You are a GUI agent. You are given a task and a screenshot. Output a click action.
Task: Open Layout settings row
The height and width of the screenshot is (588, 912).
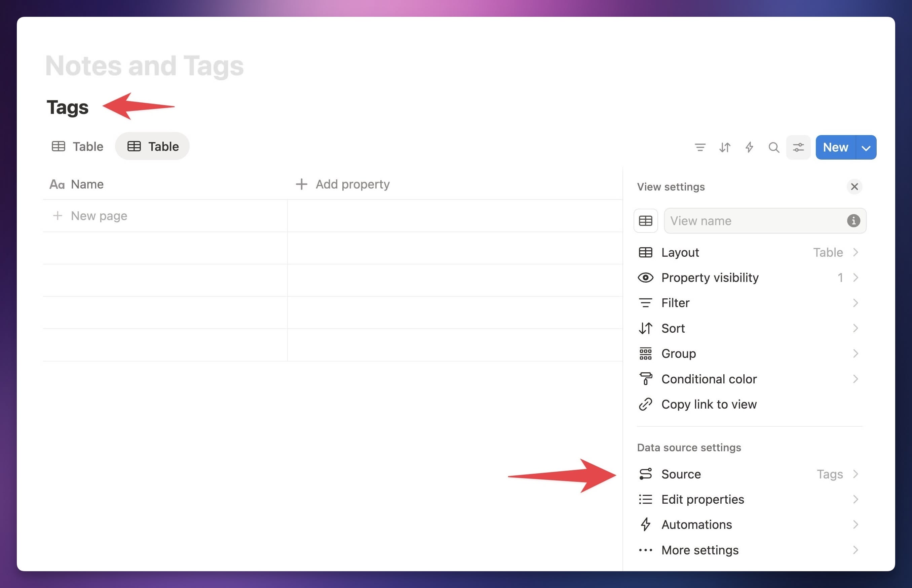(749, 252)
